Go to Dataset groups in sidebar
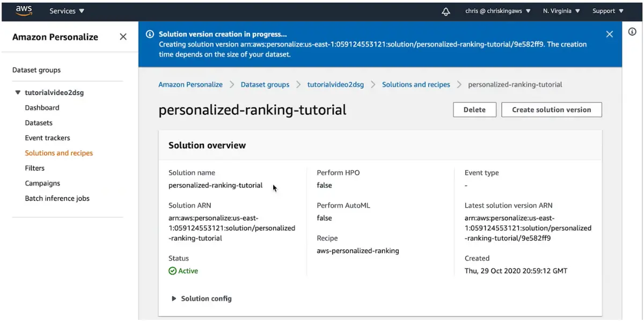 pyautogui.click(x=36, y=70)
